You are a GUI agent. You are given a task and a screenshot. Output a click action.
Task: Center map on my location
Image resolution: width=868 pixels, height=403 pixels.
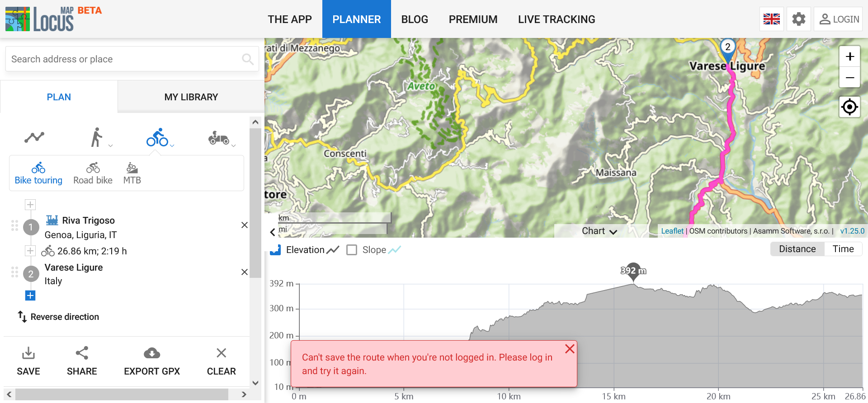tap(849, 107)
